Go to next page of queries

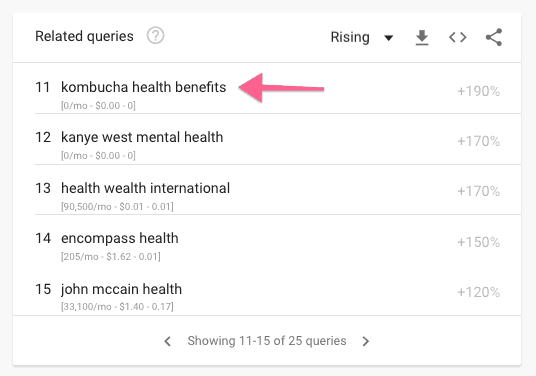(366, 341)
